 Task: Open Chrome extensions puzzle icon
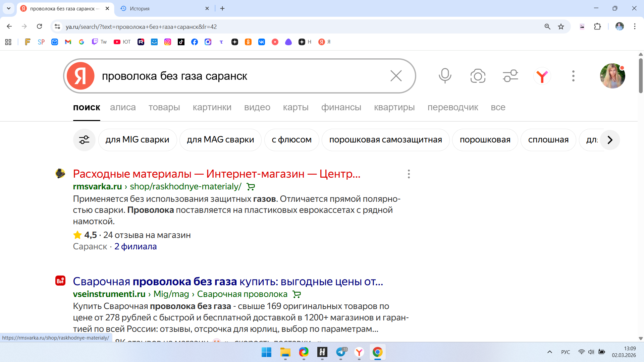[597, 26]
